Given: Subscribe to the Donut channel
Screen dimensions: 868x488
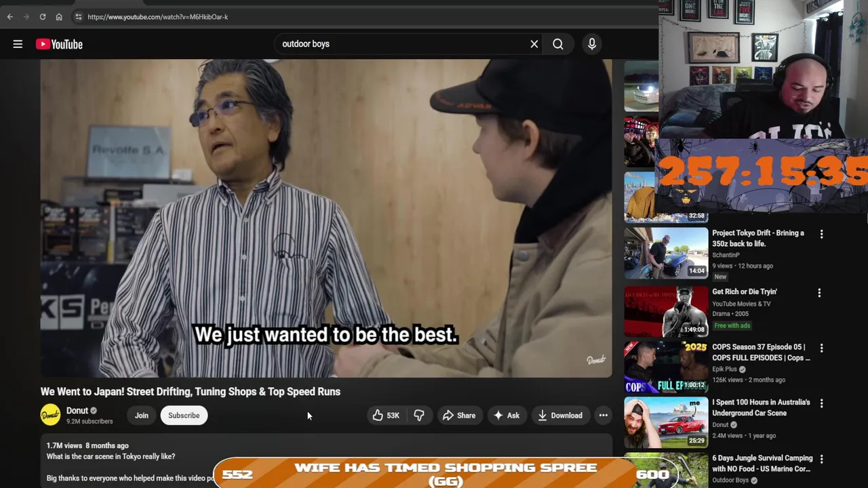Looking at the screenshot, I should (184, 415).
